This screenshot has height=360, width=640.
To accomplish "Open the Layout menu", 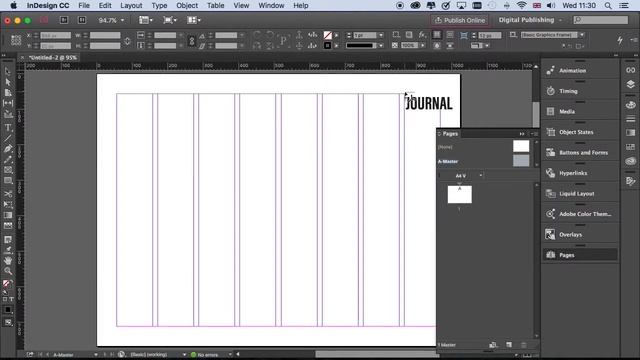I will (131, 6).
